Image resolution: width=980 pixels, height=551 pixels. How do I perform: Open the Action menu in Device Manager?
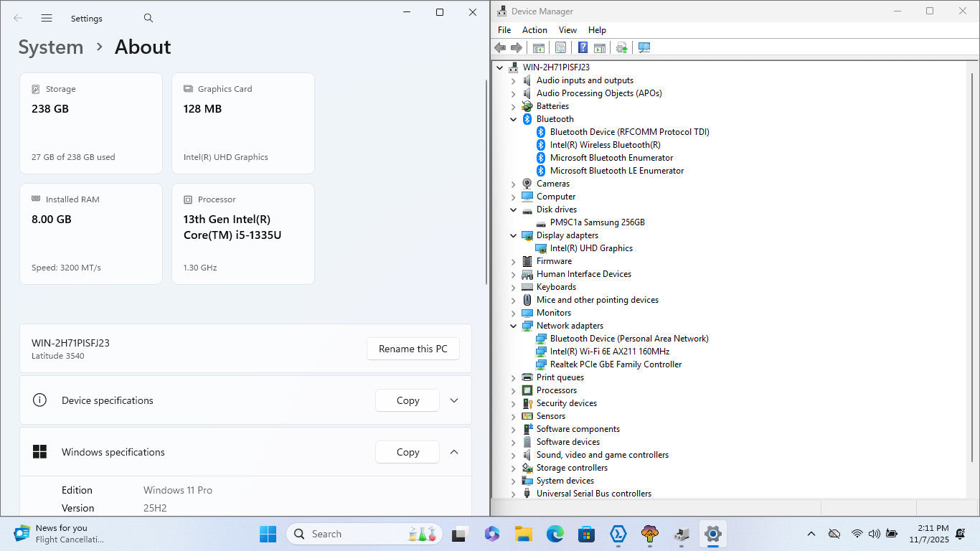coord(534,30)
